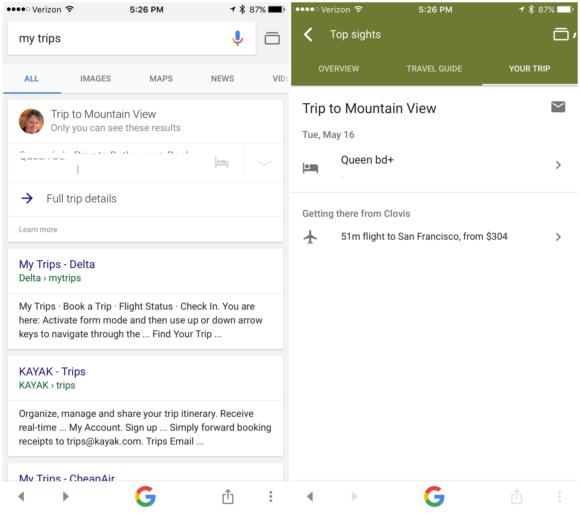Open 'Trip to Mountain View' card title
Image resolution: width=580 pixels, height=514 pixels.
pos(103,114)
